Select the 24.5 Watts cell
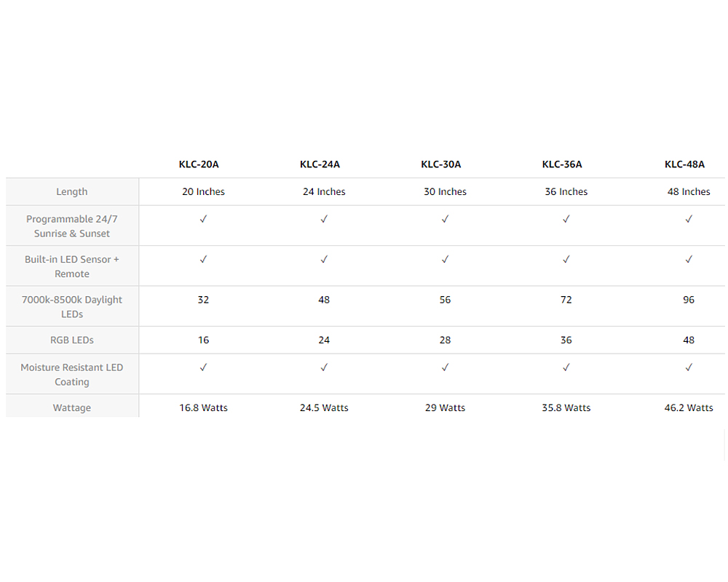The width and height of the screenshot is (728, 582). click(x=324, y=408)
